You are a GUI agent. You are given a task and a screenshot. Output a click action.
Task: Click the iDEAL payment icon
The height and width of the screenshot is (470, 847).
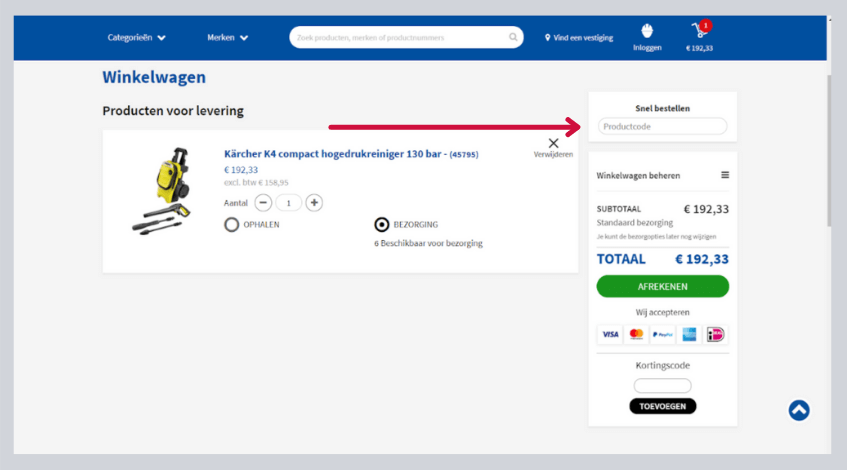pos(715,334)
